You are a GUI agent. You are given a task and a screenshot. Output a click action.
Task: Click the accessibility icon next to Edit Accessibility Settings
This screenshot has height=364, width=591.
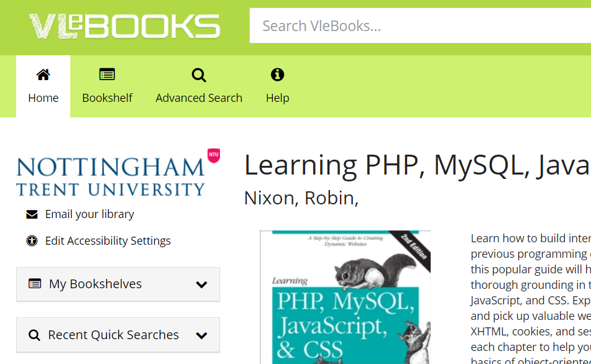pyautogui.click(x=31, y=241)
